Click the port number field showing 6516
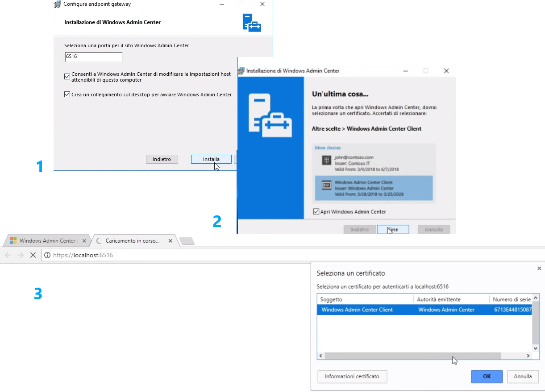This screenshot has width=545, height=392. [x=94, y=57]
